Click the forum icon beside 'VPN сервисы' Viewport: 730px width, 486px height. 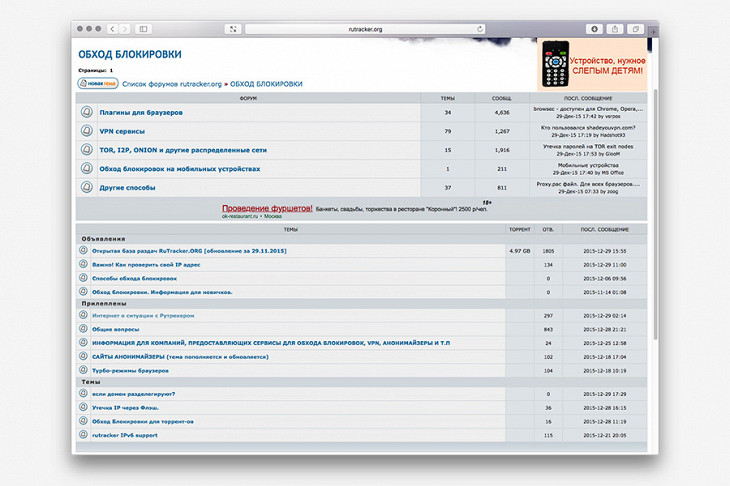pos(87,131)
